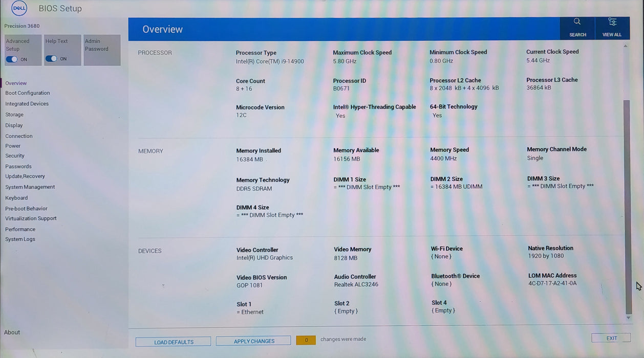
Task: Select Overview in the sidebar
Action: click(x=16, y=83)
